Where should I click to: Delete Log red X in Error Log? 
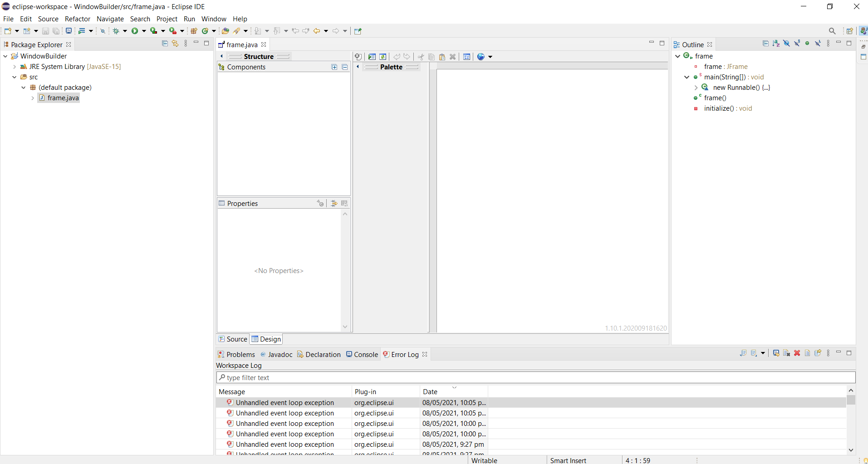pos(797,353)
